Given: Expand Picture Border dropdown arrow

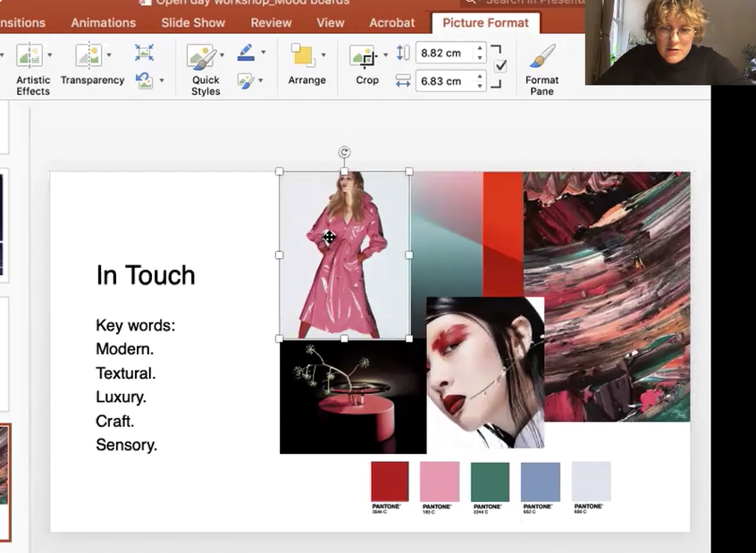Looking at the screenshot, I should coord(264,52).
